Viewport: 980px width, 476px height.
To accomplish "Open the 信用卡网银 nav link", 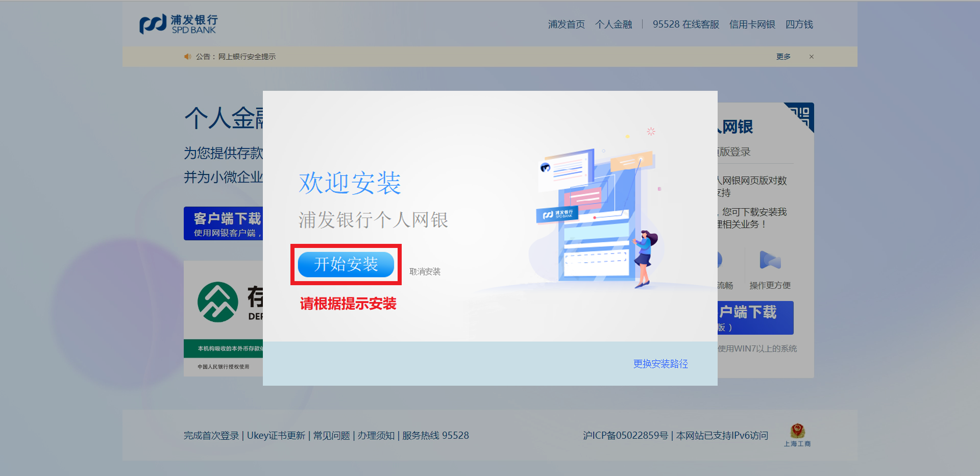I will pyautogui.click(x=752, y=24).
